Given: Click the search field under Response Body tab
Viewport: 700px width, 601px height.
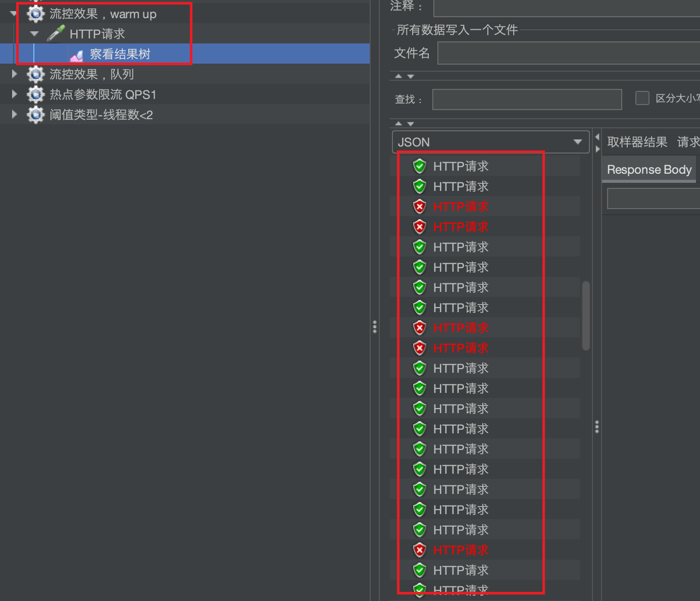Looking at the screenshot, I should tap(654, 198).
